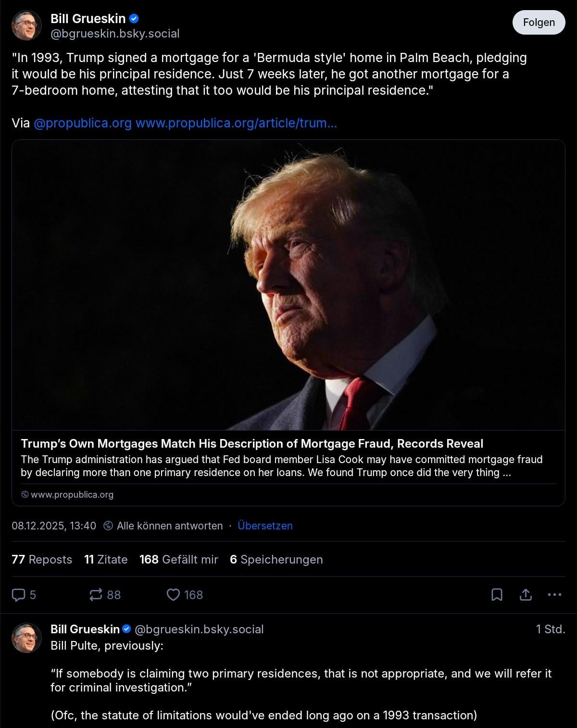Click the globe icon beside Alle können antworten
This screenshot has width=577, height=728.
tap(109, 526)
